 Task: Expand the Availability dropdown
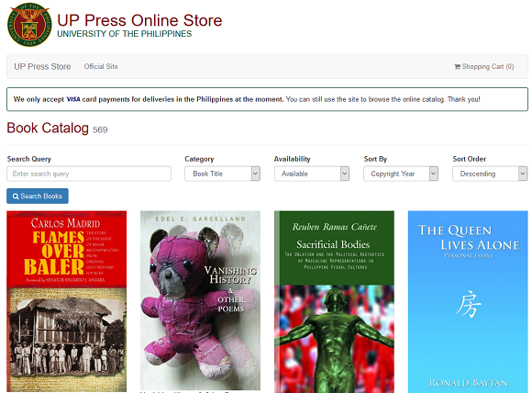tap(312, 174)
